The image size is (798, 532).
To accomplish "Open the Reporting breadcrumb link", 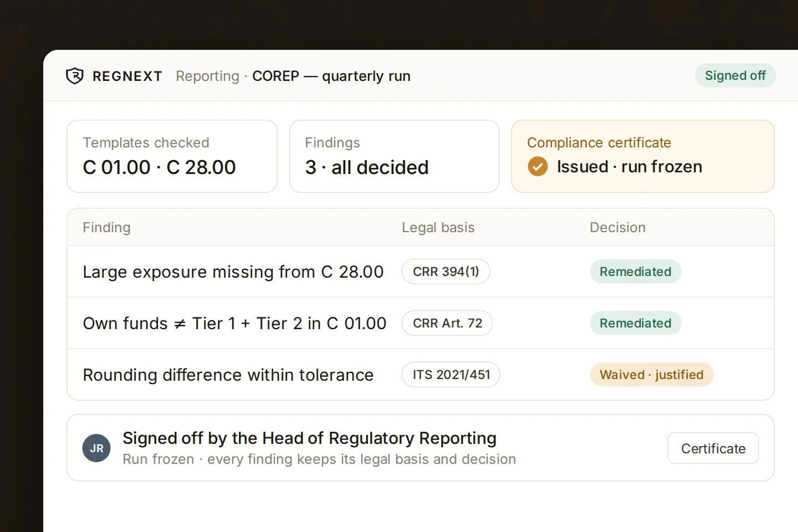I will point(207,76).
